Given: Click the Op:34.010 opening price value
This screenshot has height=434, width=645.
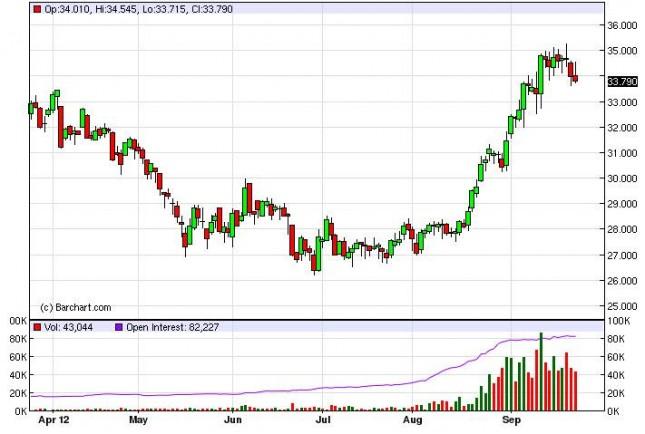Looking at the screenshot, I should point(67,9).
